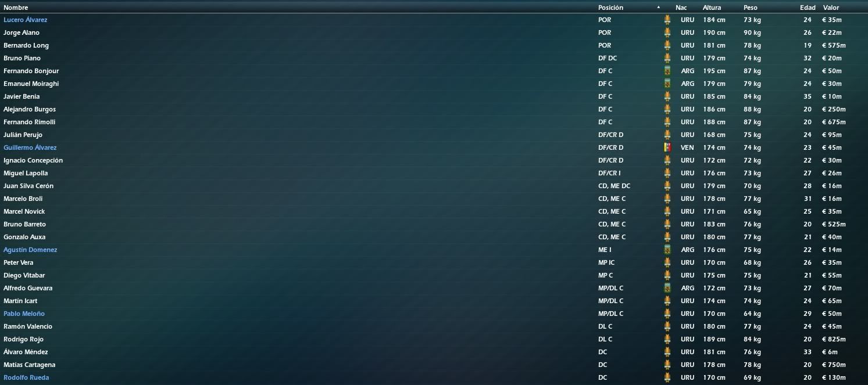Click the Uruguay crest for Juan Silva Cerón
The width and height of the screenshot is (868, 385).
click(667, 186)
